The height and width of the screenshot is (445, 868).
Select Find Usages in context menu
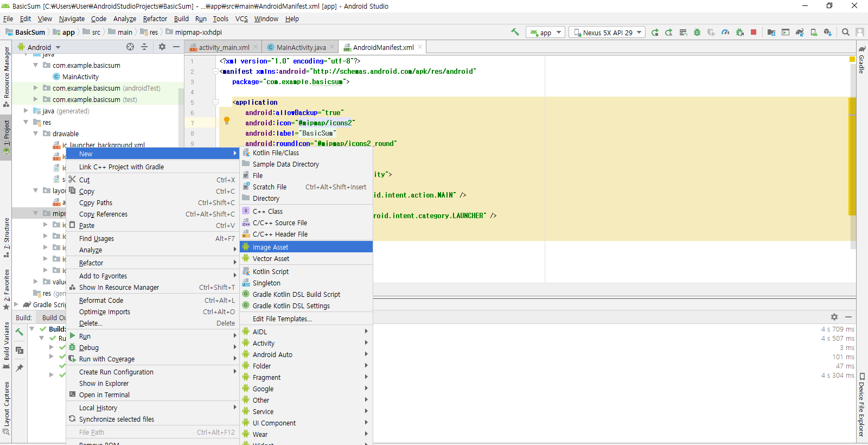click(x=152, y=238)
